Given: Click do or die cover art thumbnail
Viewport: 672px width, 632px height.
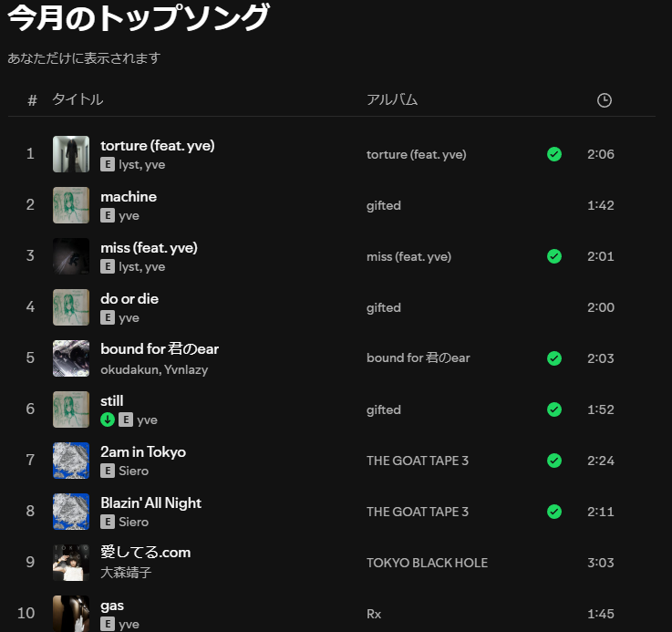Looking at the screenshot, I should [x=71, y=307].
